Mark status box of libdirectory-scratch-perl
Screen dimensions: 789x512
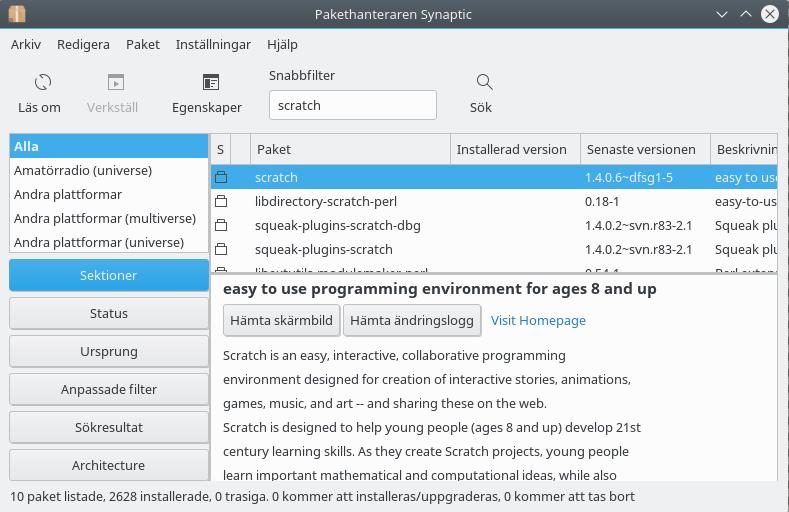point(221,201)
